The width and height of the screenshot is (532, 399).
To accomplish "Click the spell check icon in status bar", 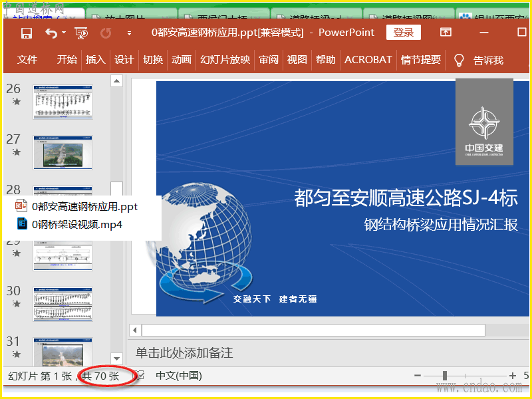I will coord(139,376).
